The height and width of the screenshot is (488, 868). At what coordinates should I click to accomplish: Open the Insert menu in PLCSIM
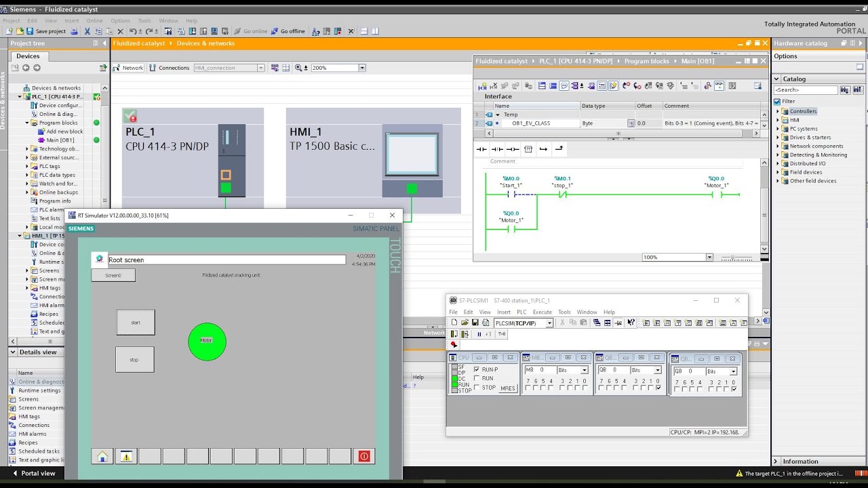click(504, 312)
